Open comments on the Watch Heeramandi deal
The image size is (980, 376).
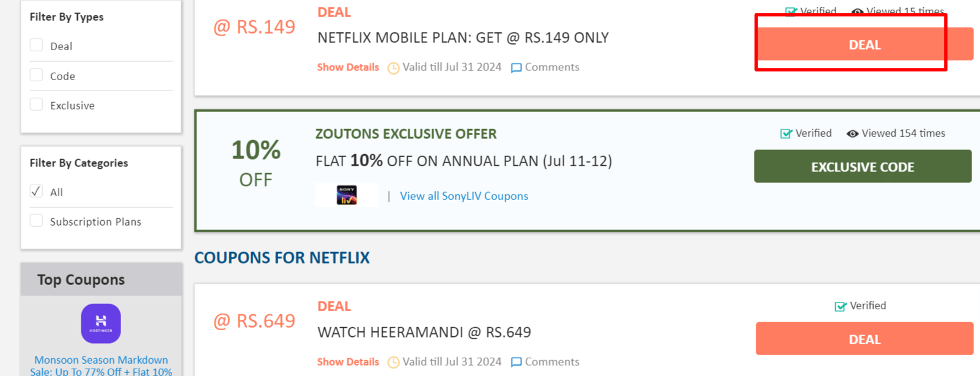click(545, 361)
